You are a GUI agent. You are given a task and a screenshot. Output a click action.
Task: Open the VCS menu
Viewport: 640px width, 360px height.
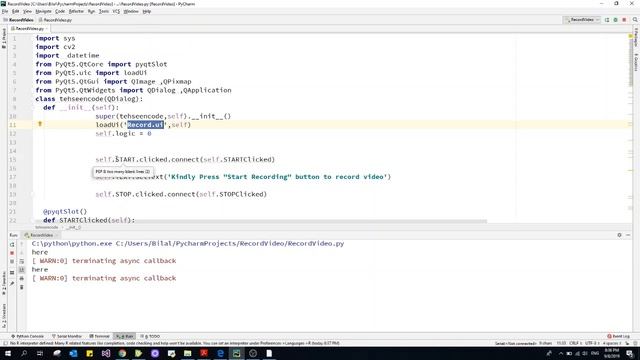(116, 11)
